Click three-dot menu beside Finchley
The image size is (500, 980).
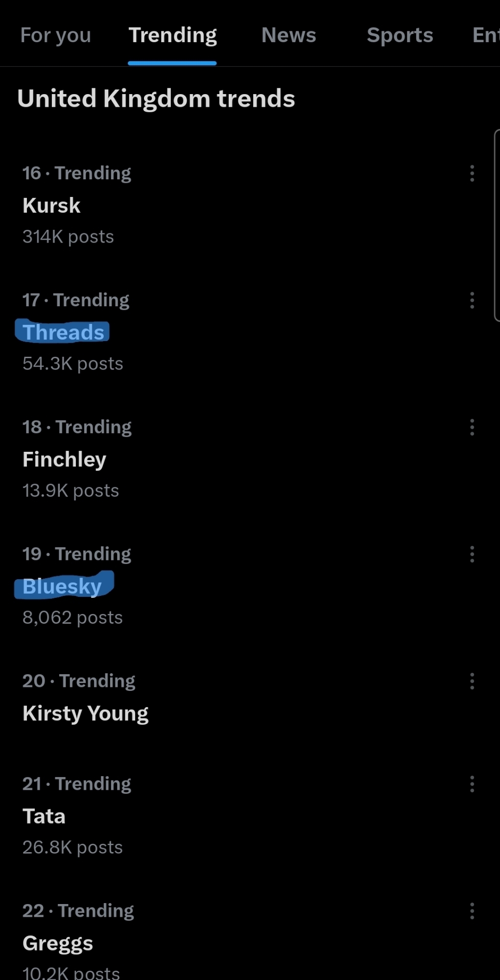(472, 427)
